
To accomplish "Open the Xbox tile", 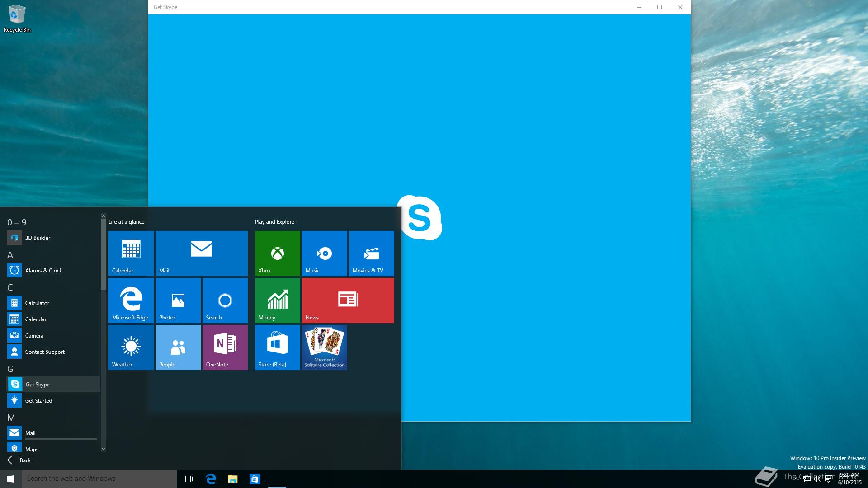I will [x=278, y=253].
